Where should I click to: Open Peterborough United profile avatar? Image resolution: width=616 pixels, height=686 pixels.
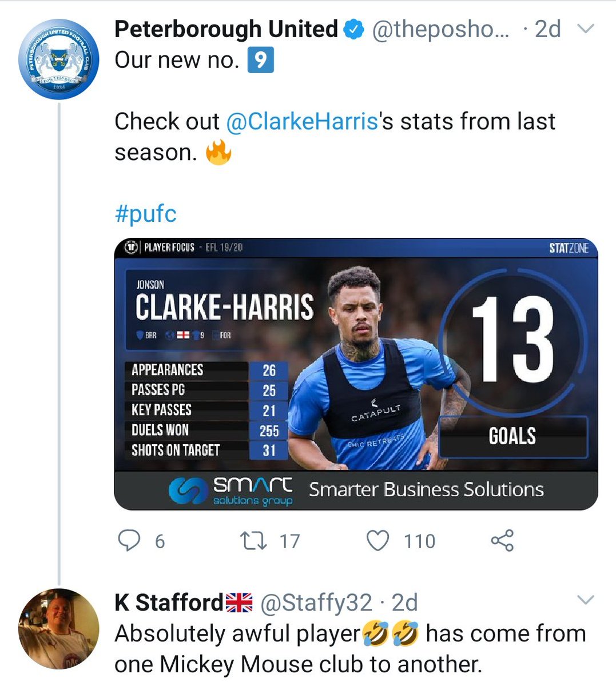pos(59,59)
